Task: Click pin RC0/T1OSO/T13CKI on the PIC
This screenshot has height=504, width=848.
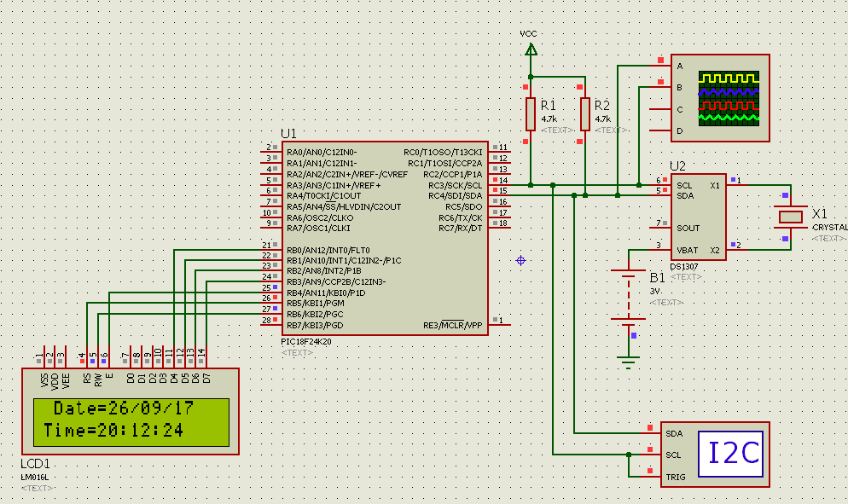Action: click(443, 153)
